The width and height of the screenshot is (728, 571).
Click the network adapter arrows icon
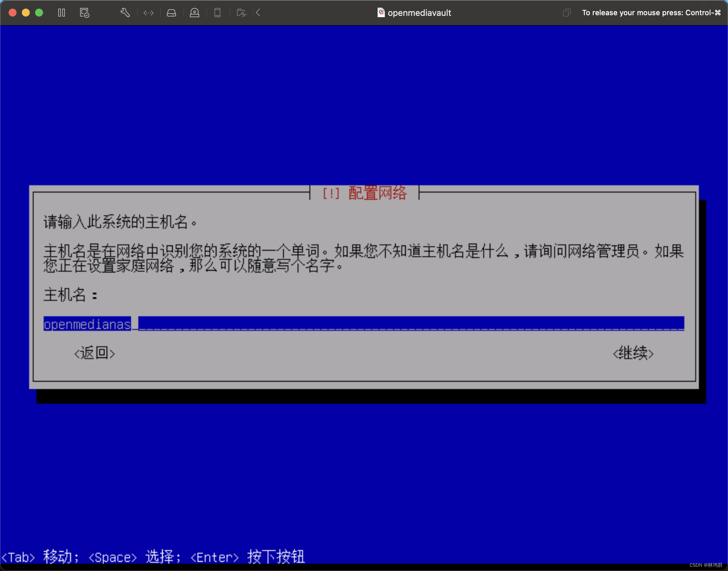tap(149, 13)
